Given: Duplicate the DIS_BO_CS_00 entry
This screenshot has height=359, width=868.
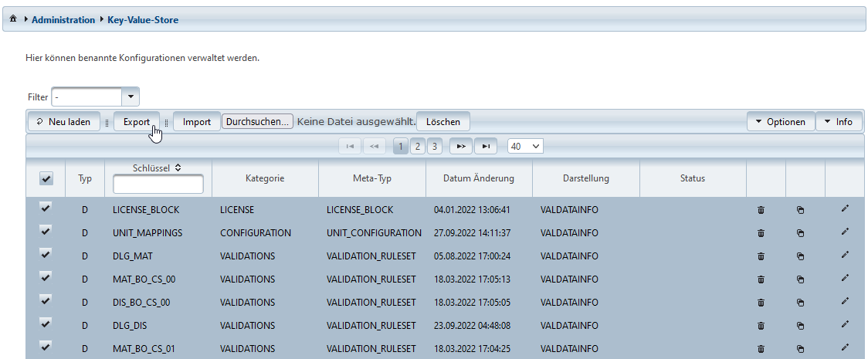Looking at the screenshot, I should [x=800, y=303].
